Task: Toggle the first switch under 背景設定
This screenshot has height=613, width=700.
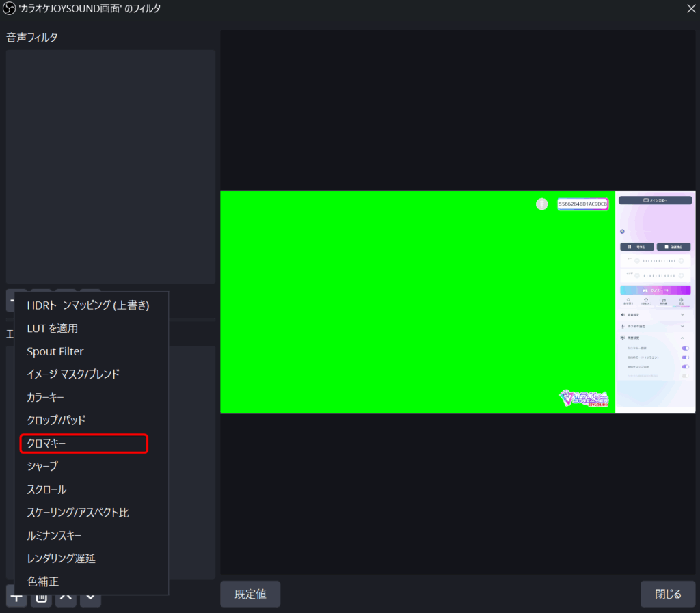Action: coord(684,348)
